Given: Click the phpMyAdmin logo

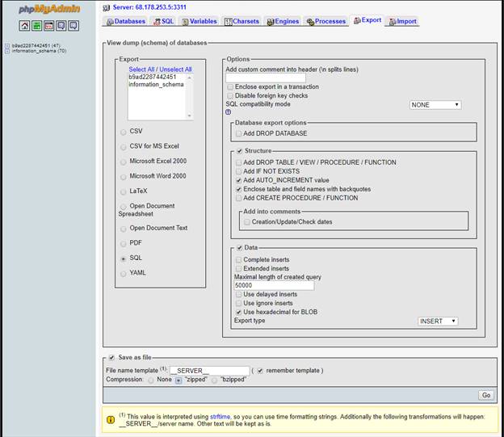Looking at the screenshot, I should tap(48, 9).
